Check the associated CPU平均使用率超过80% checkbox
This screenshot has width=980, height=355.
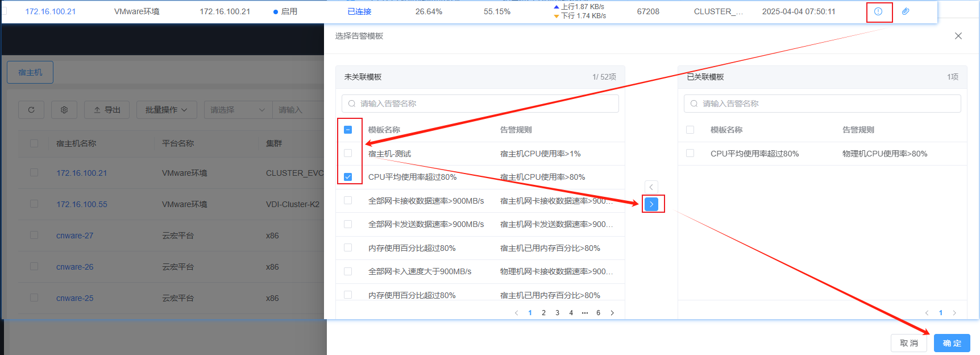coord(690,153)
